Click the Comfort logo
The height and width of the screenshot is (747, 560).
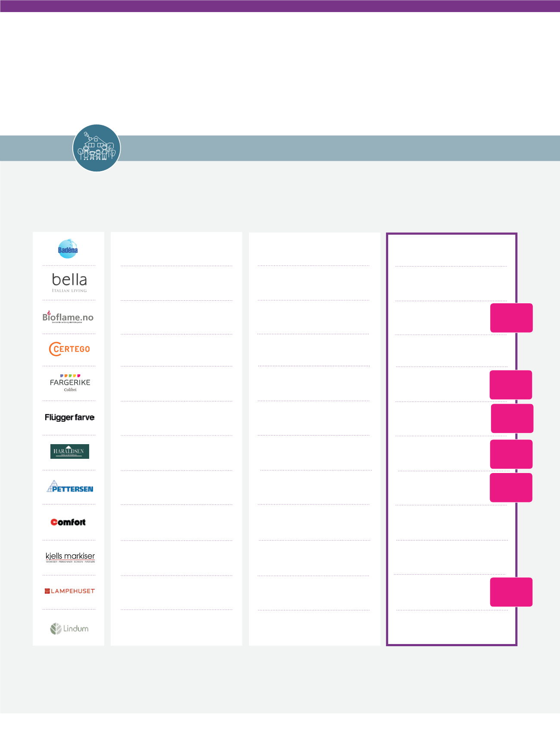pos(68,522)
